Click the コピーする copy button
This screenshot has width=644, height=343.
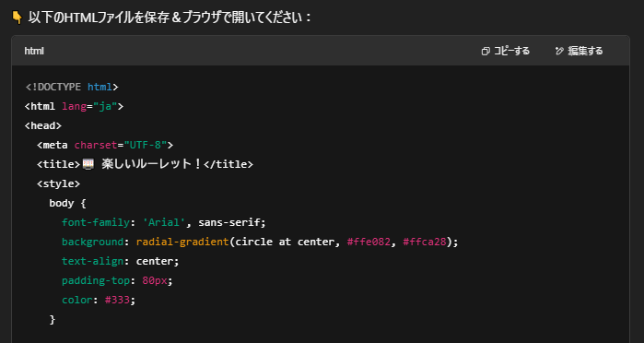coord(505,51)
